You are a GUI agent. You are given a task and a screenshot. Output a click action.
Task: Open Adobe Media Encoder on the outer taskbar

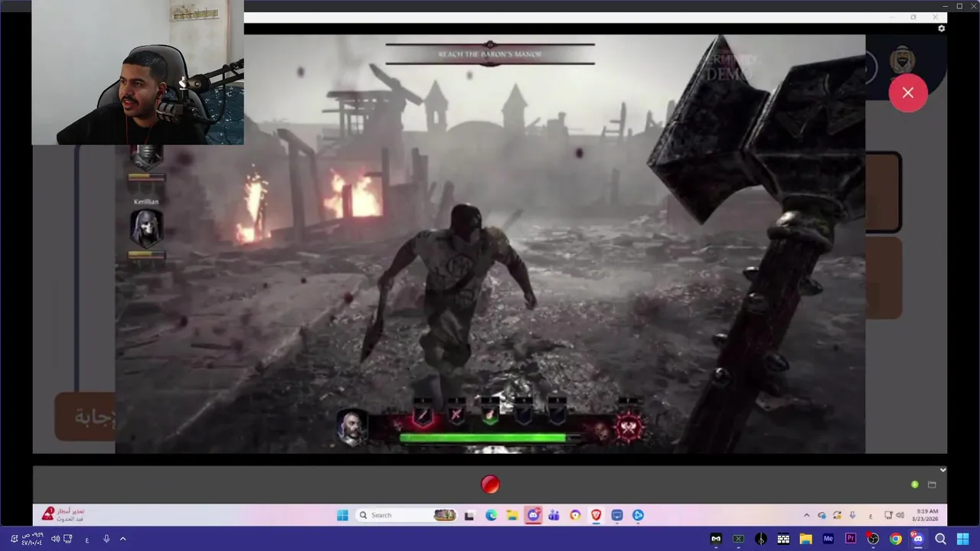click(x=828, y=539)
